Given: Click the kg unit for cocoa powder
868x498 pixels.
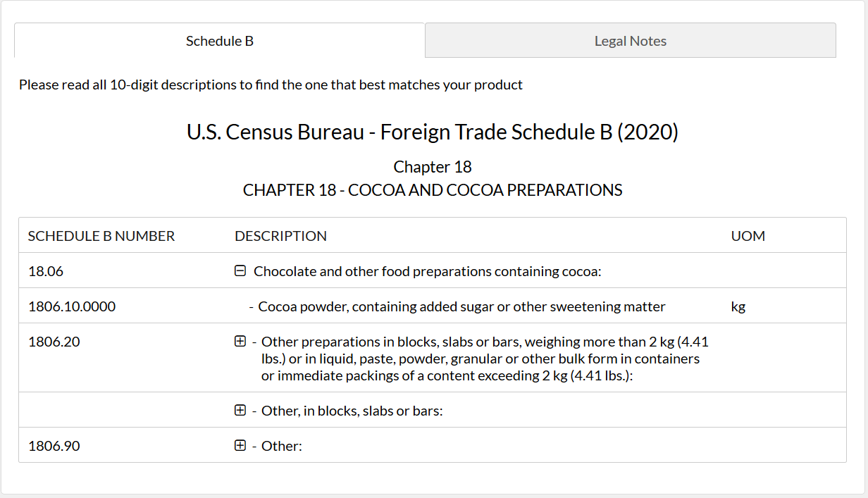Looking at the screenshot, I should click(x=738, y=306).
